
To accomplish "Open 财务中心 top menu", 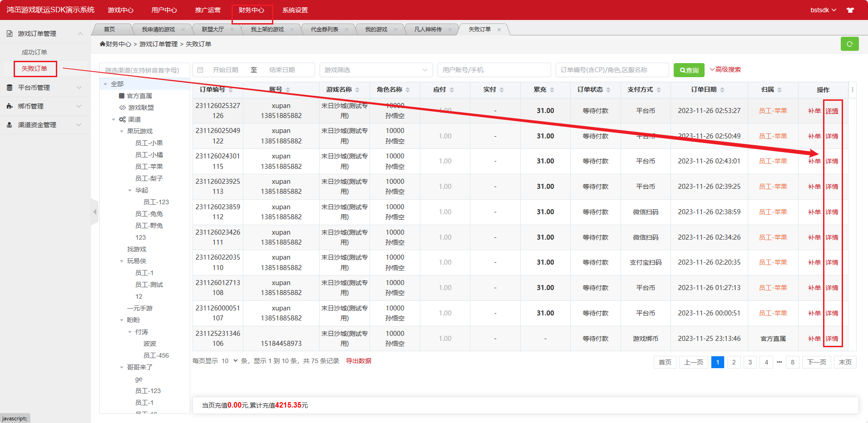I will [252, 10].
